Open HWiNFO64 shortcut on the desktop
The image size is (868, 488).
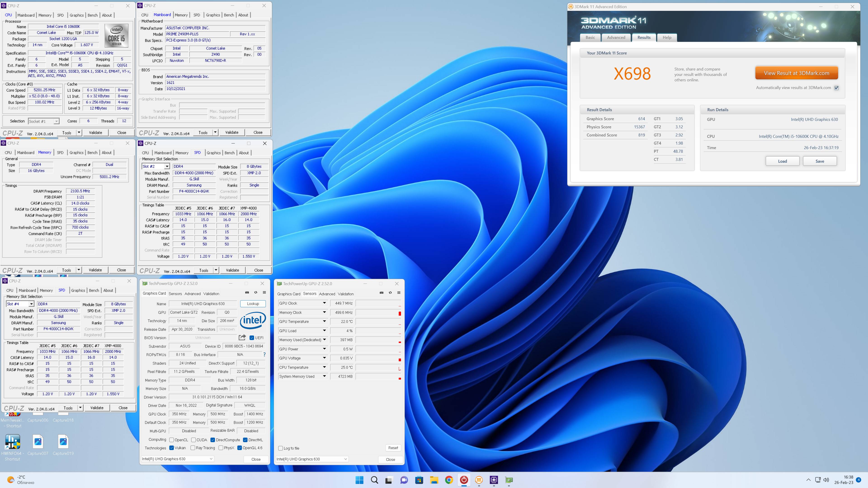click(12, 447)
